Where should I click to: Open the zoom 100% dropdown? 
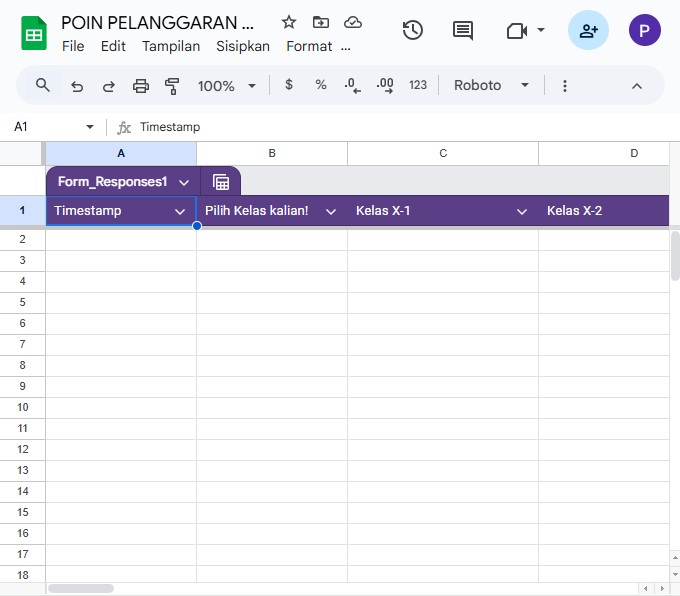pyautogui.click(x=227, y=86)
